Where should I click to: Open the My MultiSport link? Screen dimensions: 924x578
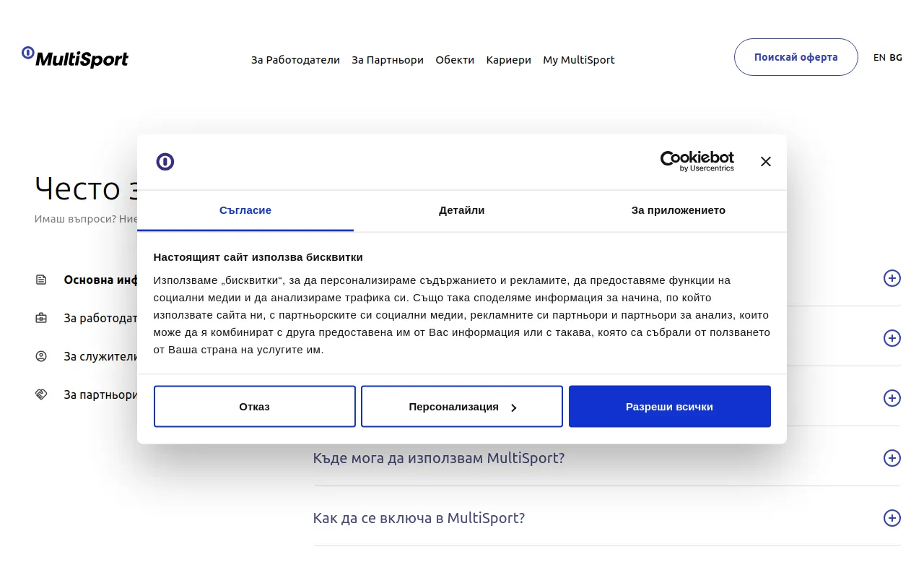(579, 60)
